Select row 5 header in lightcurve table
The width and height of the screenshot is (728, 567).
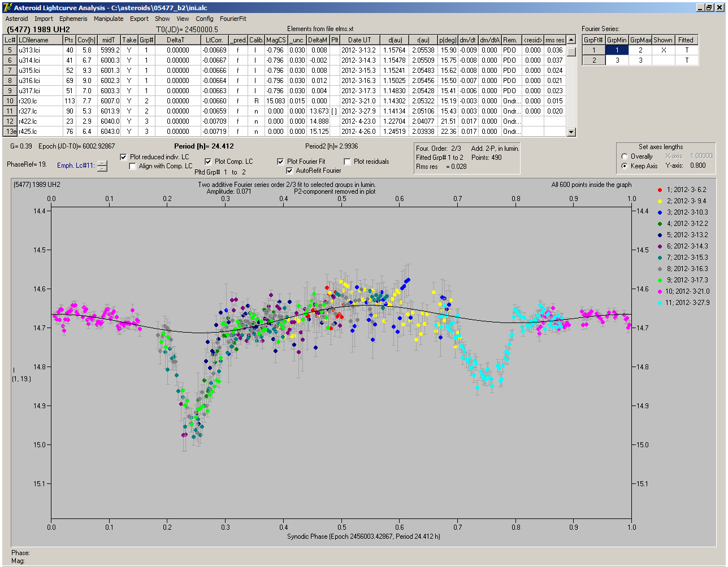coord(10,50)
